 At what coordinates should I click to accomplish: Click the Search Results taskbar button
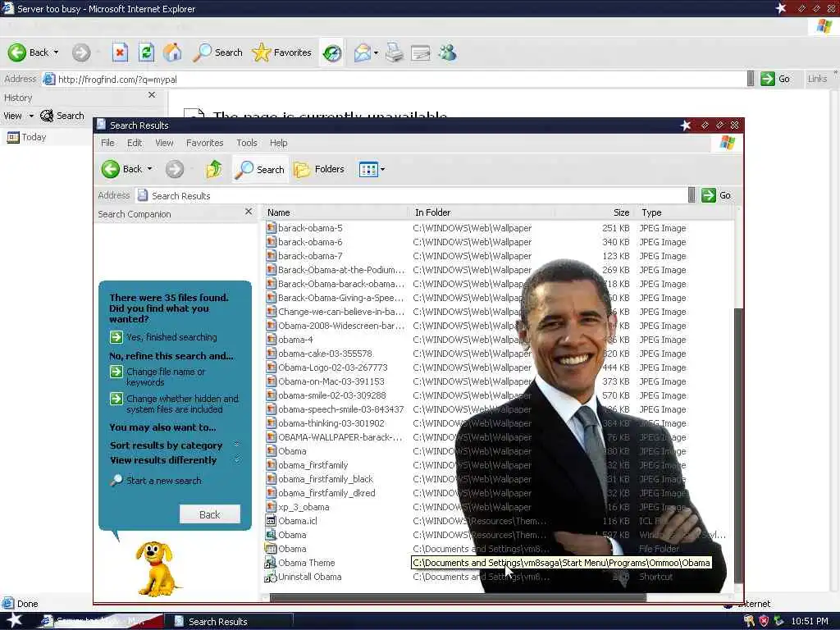tap(229, 622)
